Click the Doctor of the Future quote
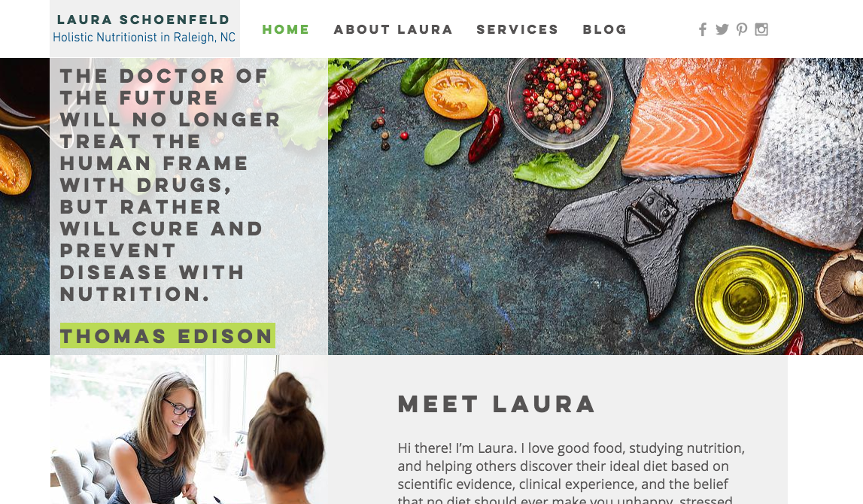This screenshot has width=863, height=504. pos(170,185)
